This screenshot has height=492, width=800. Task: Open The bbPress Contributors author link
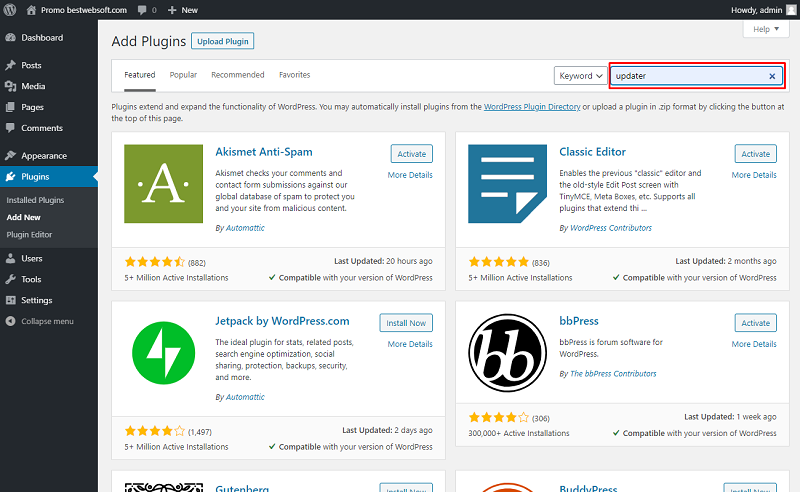613,374
